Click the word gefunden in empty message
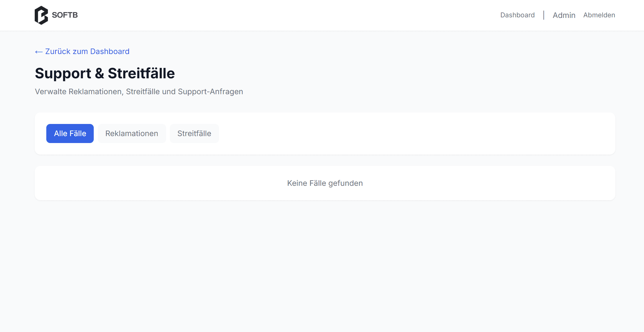 [345, 183]
